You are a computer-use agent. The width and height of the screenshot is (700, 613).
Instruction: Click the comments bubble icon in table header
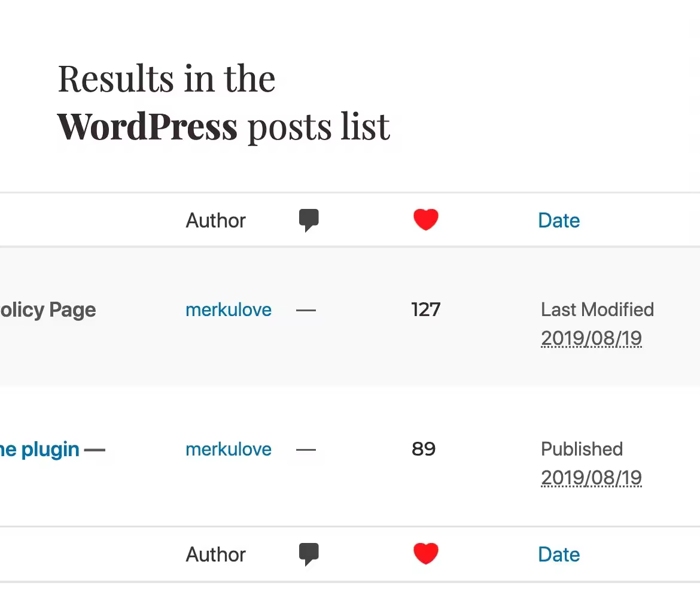click(309, 220)
